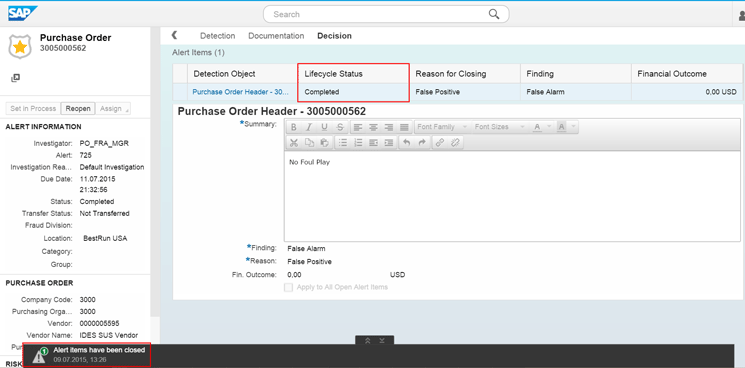Copy selected text in editor toolbar
Screen dimensions: 745x368
pyautogui.click(x=309, y=143)
